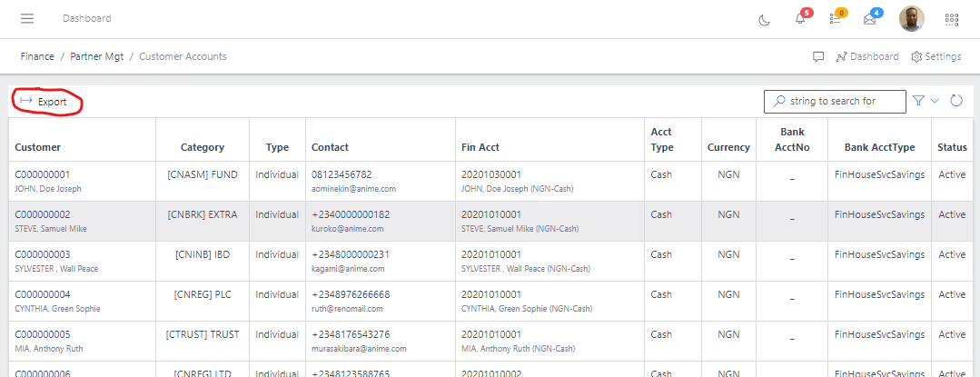Image resolution: width=980 pixels, height=377 pixels.
Task: Focus the string to search for field
Action: [x=835, y=101]
